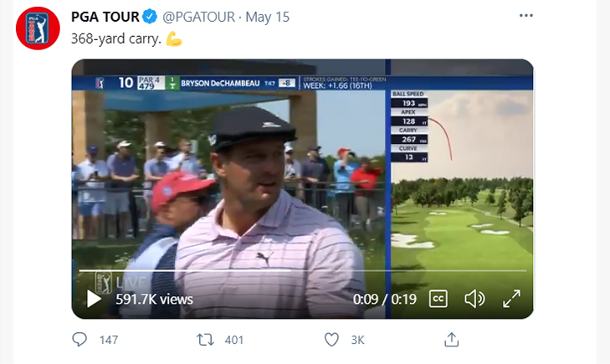Open the share tweet icon
The image size is (610, 364).
(451, 339)
